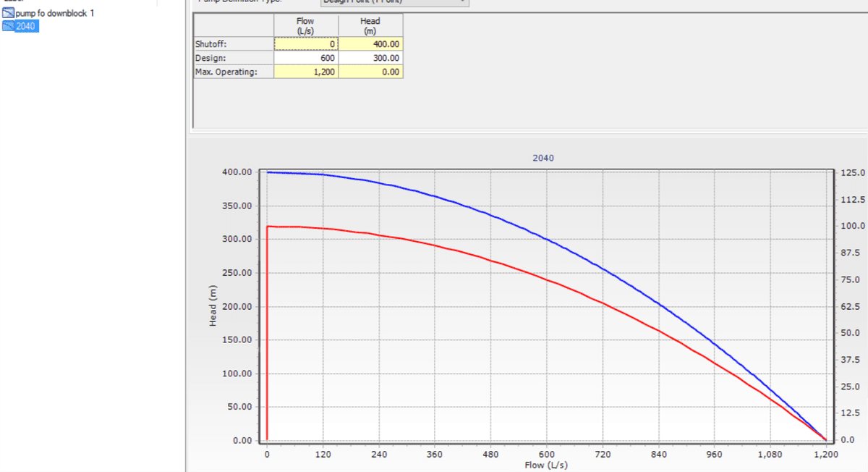Click the red curve on the chart

tap(548, 281)
